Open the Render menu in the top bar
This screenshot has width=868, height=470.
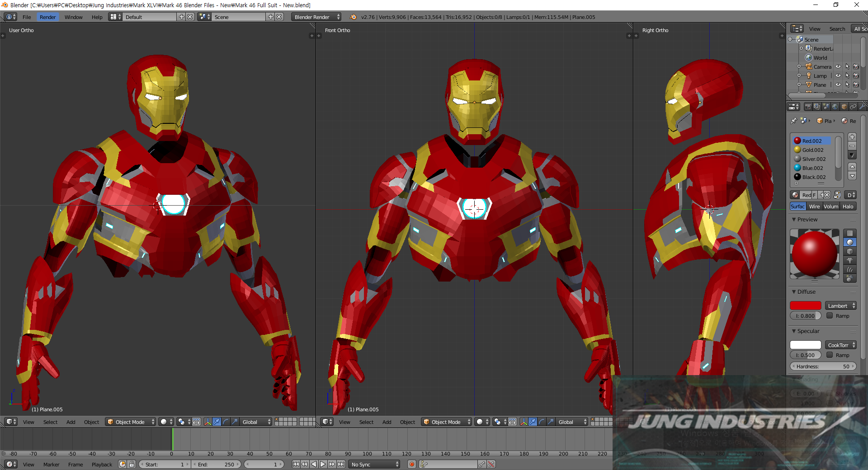click(x=47, y=17)
